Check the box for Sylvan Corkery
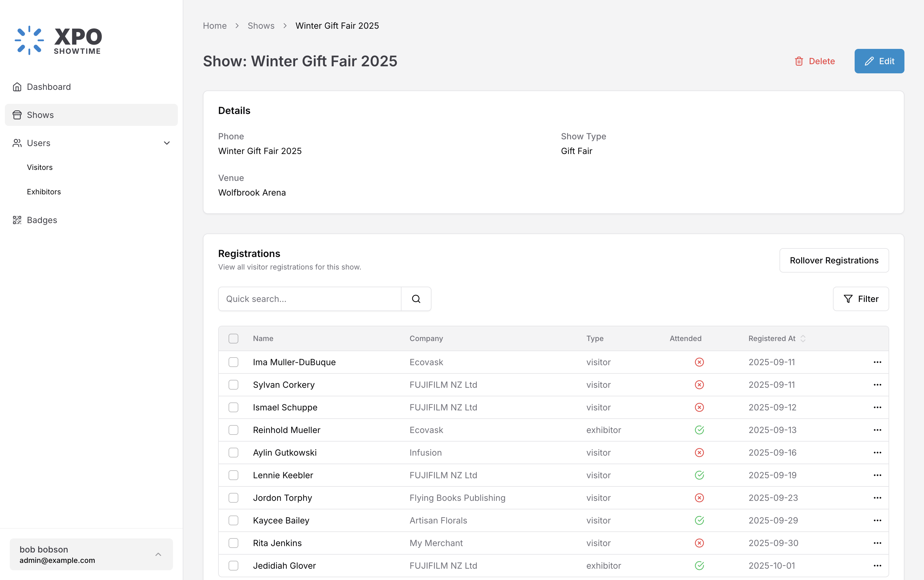This screenshot has height=580, width=924. (x=233, y=385)
